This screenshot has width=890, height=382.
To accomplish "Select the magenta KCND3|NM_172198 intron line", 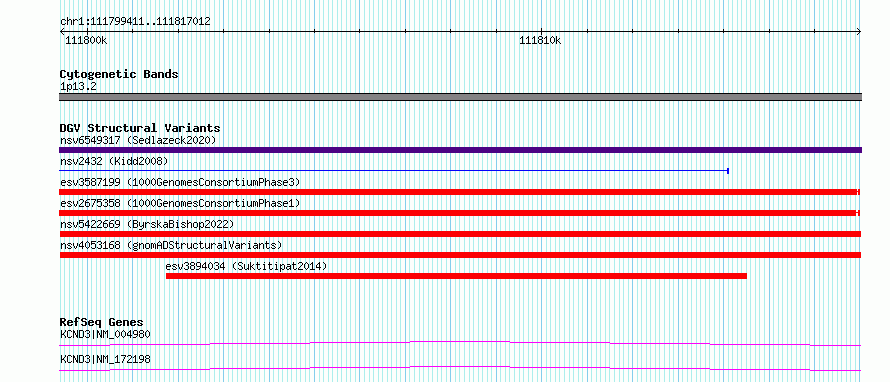I will tap(460, 368).
